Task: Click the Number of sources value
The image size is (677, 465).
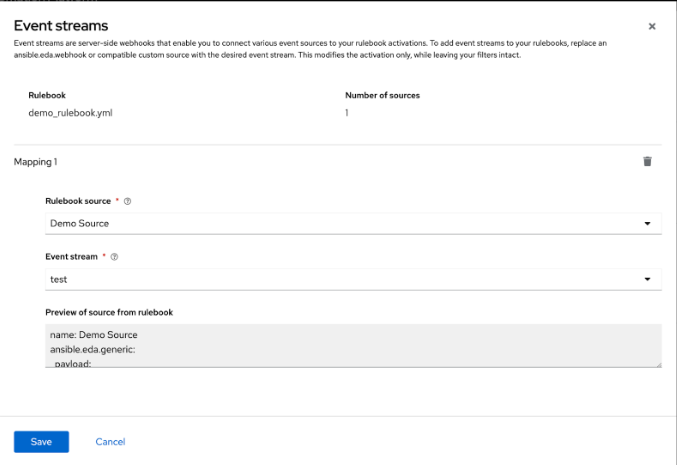Action: click(x=347, y=114)
